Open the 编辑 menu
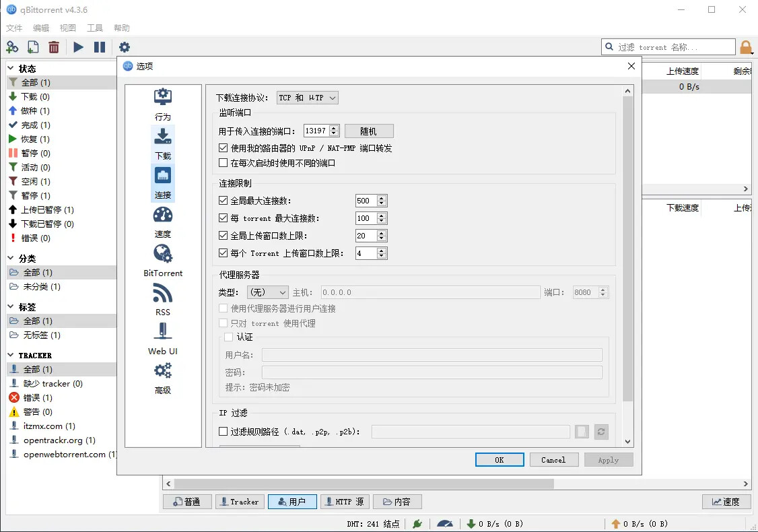Viewport: 758px width, 532px height. pyautogui.click(x=41, y=28)
